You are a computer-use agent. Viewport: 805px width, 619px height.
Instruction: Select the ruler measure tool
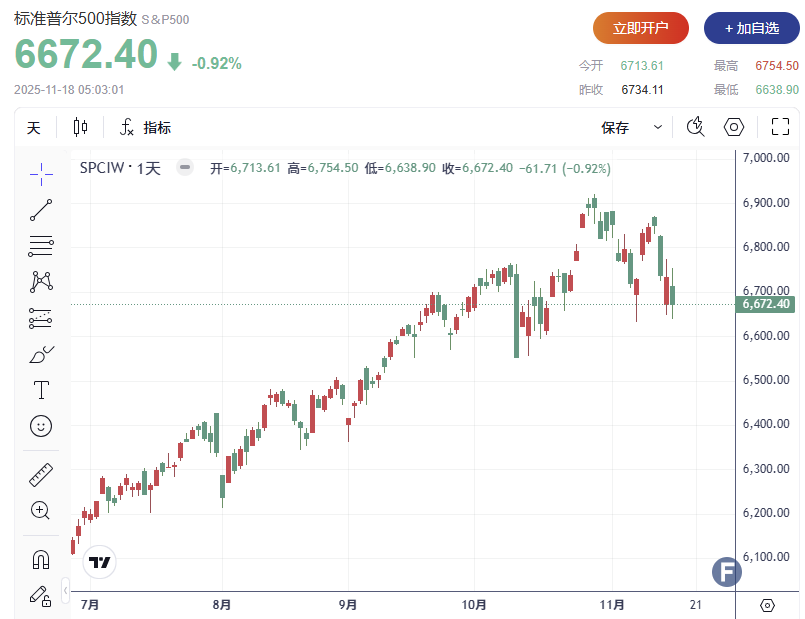click(41, 474)
